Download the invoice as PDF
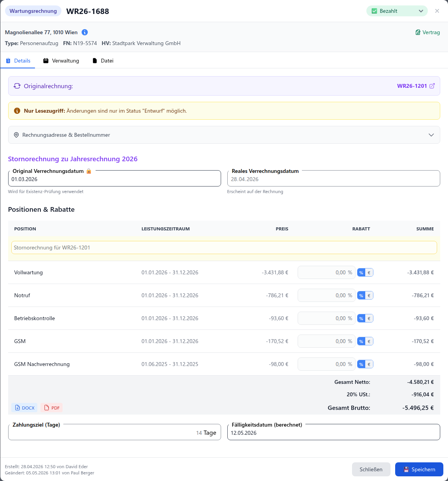448x481 pixels. point(52,408)
